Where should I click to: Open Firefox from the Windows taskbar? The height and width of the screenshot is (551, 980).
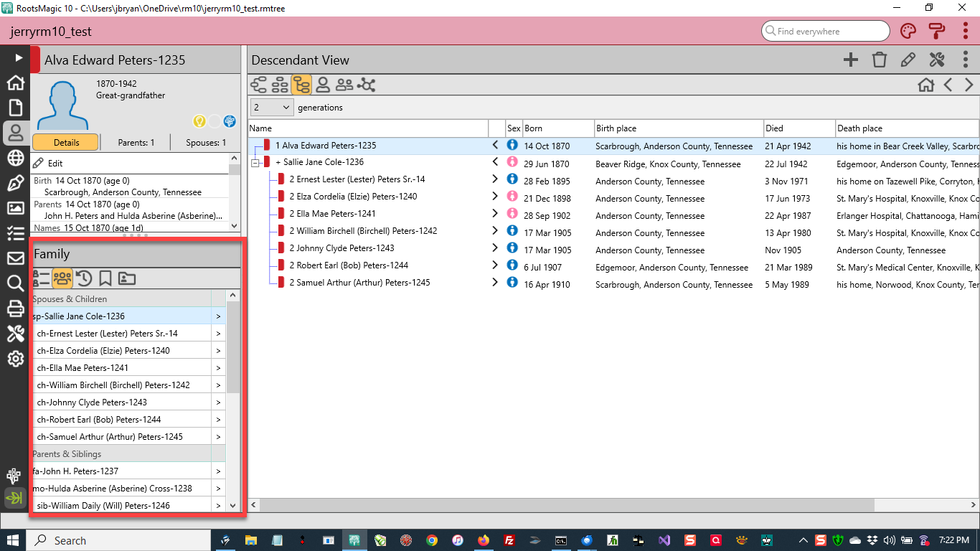484,540
